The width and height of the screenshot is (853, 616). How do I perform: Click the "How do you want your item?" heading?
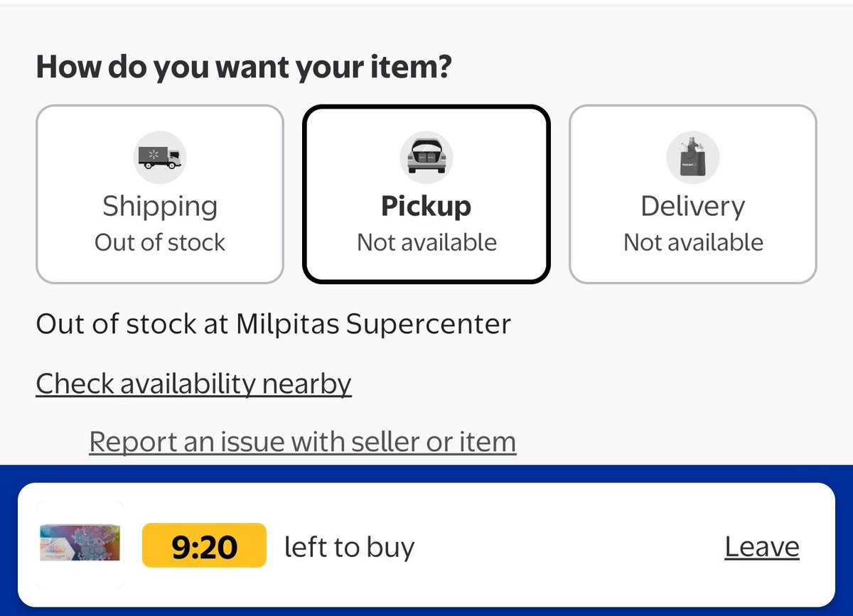point(244,67)
